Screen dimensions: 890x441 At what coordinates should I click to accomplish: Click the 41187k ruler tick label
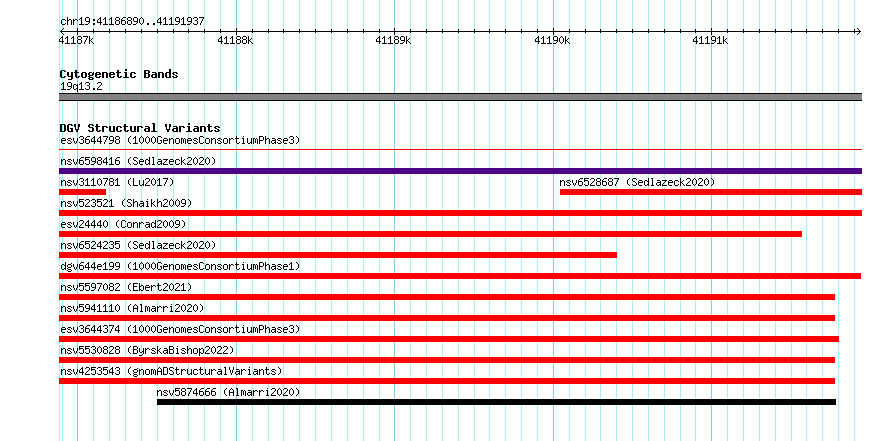tap(77, 40)
